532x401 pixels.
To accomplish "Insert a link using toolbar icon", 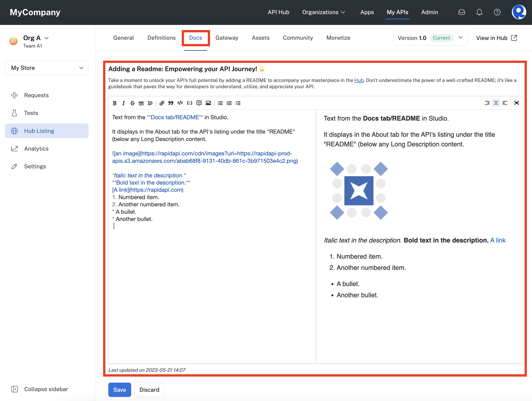I will coord(162,103).
